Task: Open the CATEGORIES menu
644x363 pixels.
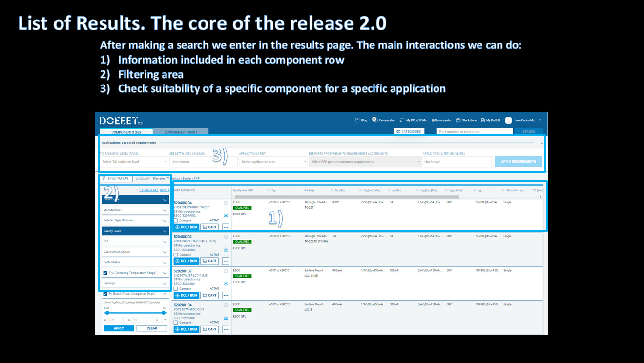Action: (x=409, y=132)
